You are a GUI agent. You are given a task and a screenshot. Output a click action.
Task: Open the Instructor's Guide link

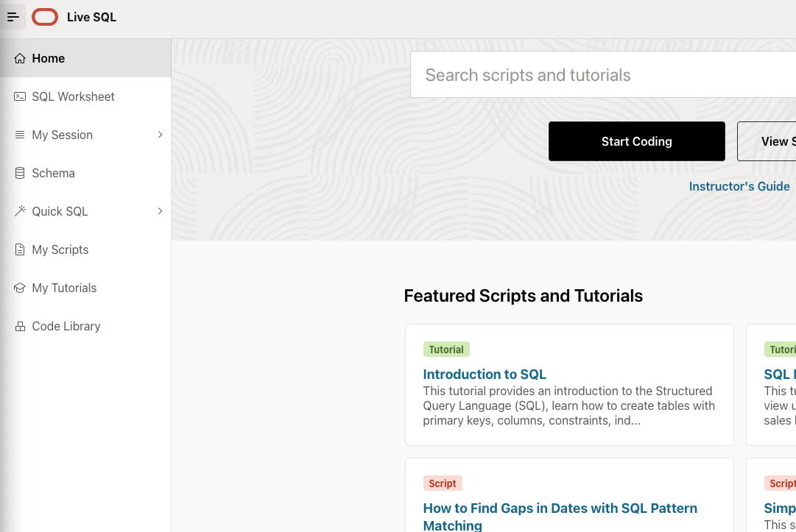[739, 186]
